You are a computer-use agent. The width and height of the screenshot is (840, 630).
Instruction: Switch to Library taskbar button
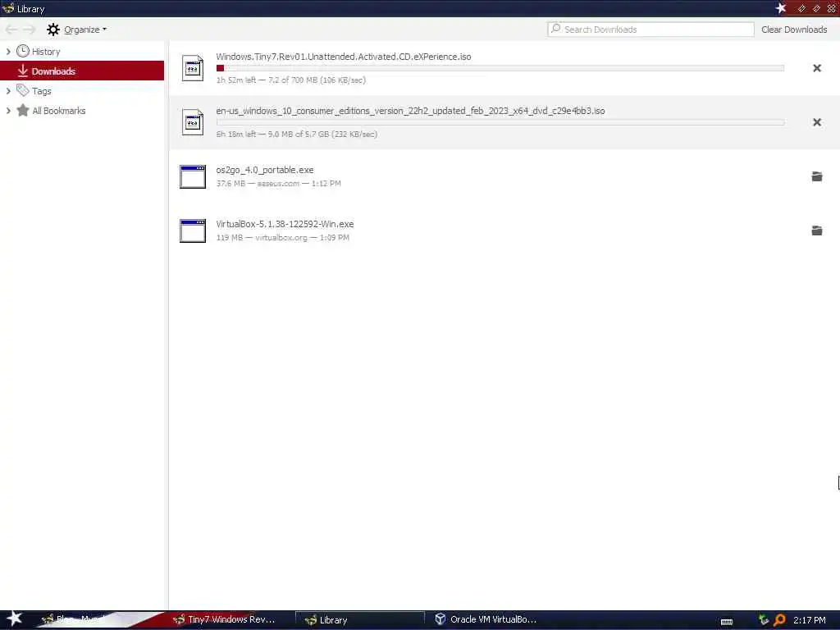click(x=359, y=620)
